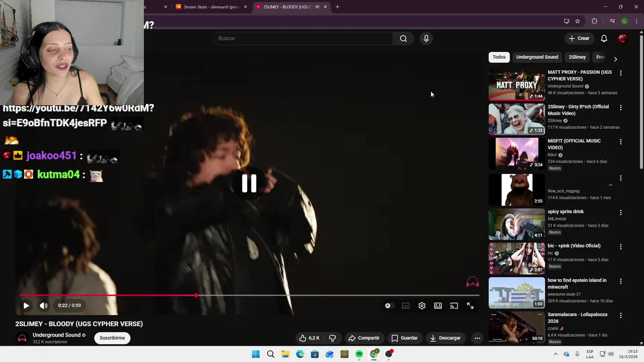Viewport: 644px width, 362px height.
Task: Mute audio on the 2SLIMEY - BLOODY tab
Action: (317, 7)
